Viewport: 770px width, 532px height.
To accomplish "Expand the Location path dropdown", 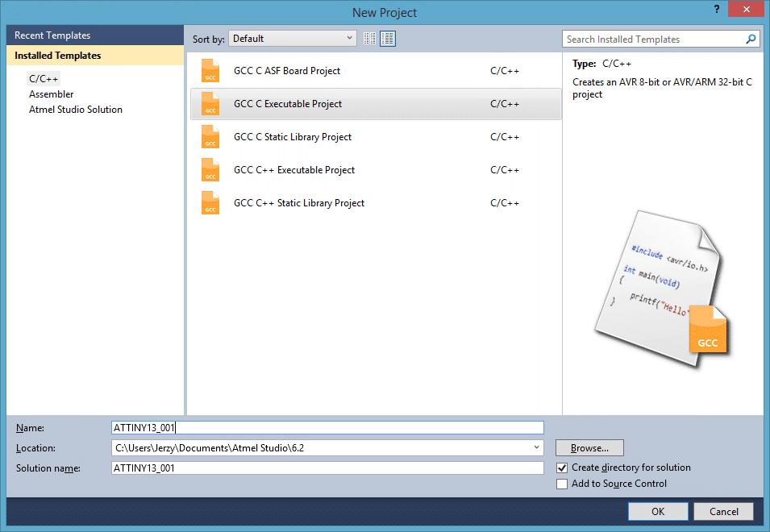I will (x=537, y=447).
